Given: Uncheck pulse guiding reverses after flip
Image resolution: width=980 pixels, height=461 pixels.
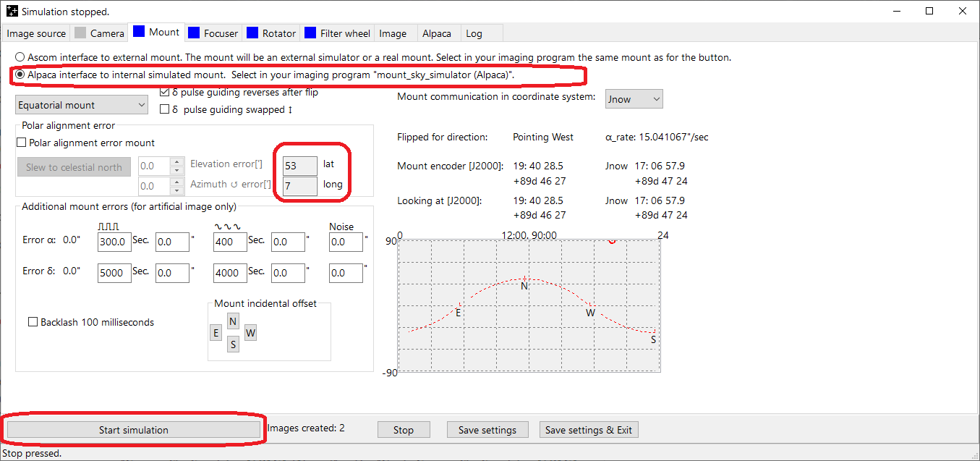Looking at the screenshot, I should tap(165, 93).
